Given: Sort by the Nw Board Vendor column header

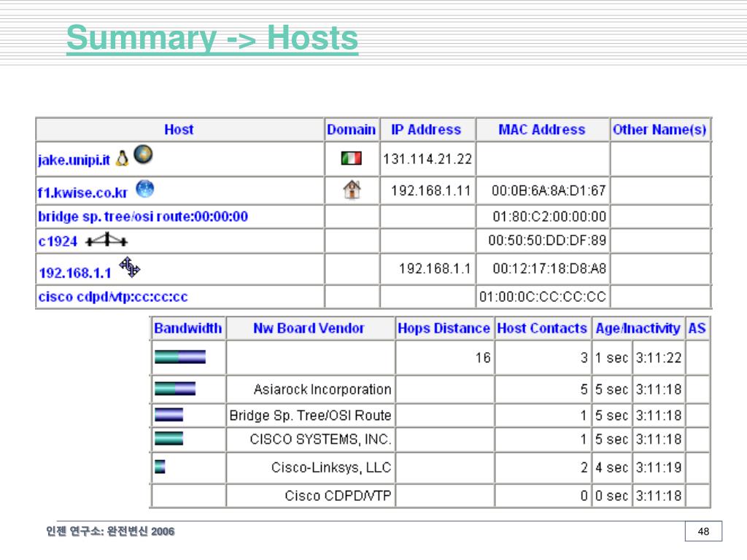Looking at the screenshot, I should pos(309,328).
